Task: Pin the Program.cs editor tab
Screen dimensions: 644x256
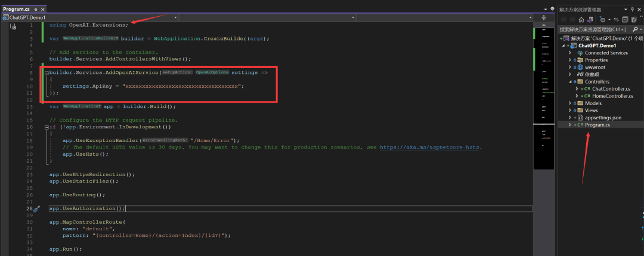Action: pyautogui.click(x=36, y=9)
